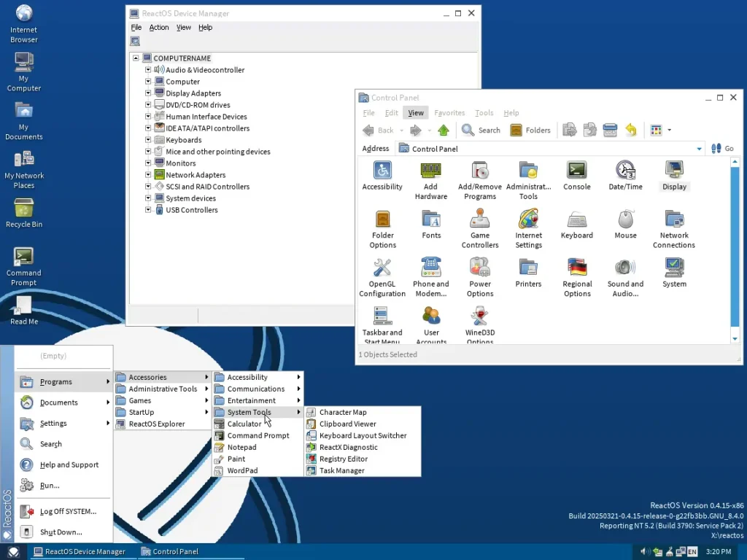
Task: Expand the Display Adapters node
Action: (148, 93)
